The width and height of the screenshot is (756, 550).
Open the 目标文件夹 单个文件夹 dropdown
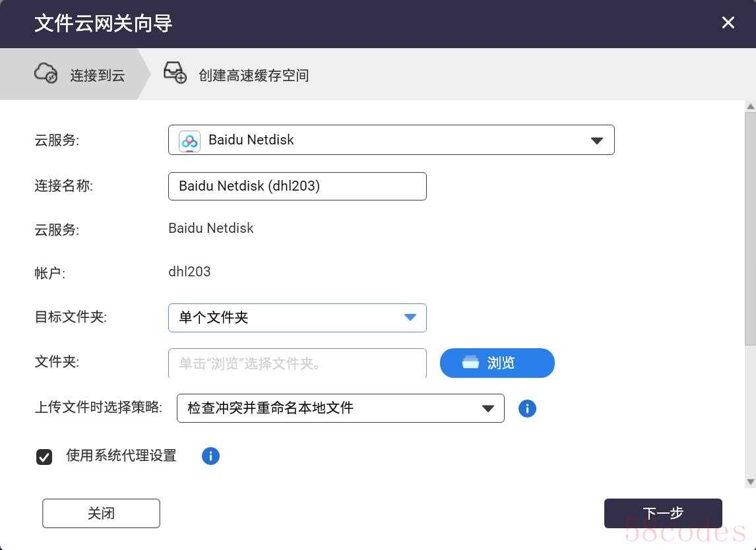[297, 318]
